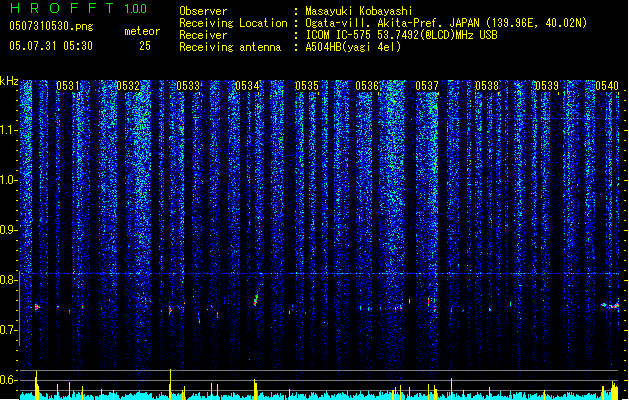
Task: Click the Ogata-vill. Akita-Pref. JAPAN location text
Action: pyautogui.click(x=446, y=23)
